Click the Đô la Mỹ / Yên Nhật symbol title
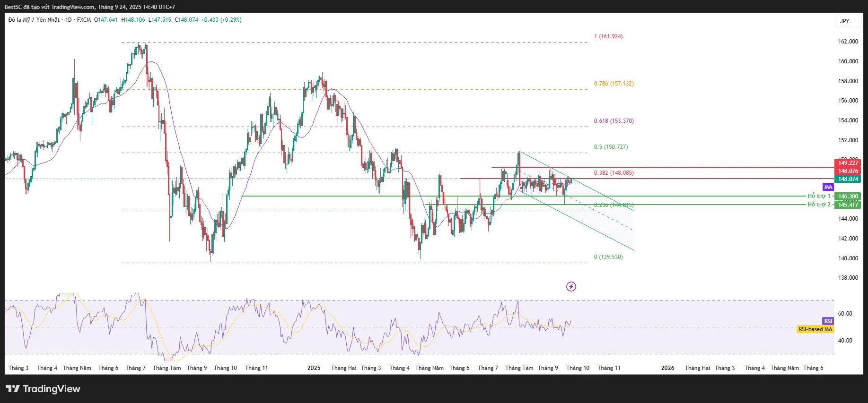868x403 pixels. point(34,20)
